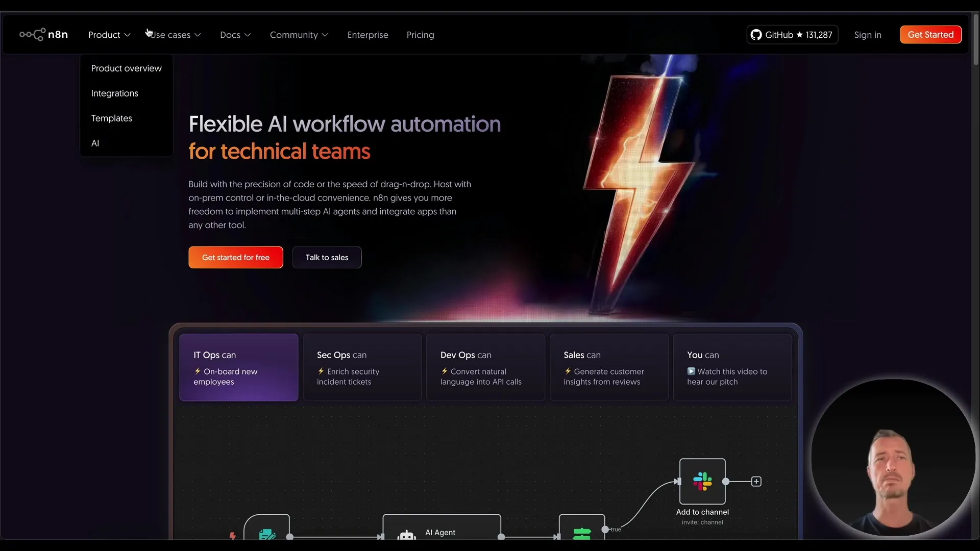Select Integrations from the Product menu
The width and height of the screenshot is (980, 551).
(114, 93)
